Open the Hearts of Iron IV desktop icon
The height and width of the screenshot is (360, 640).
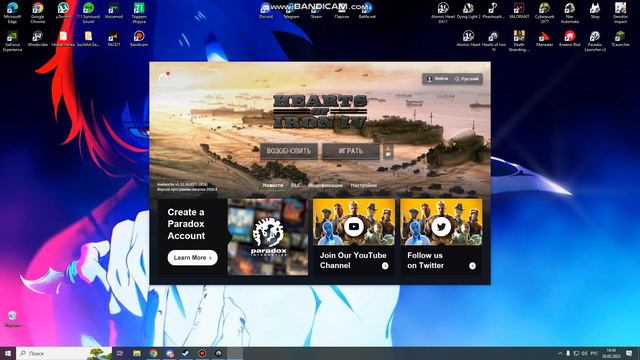click(493, 41)
